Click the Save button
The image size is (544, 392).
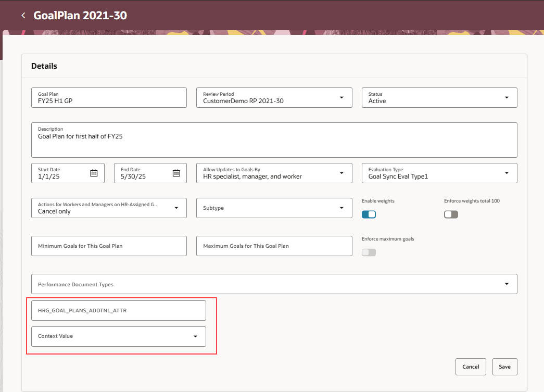[504, 366]
